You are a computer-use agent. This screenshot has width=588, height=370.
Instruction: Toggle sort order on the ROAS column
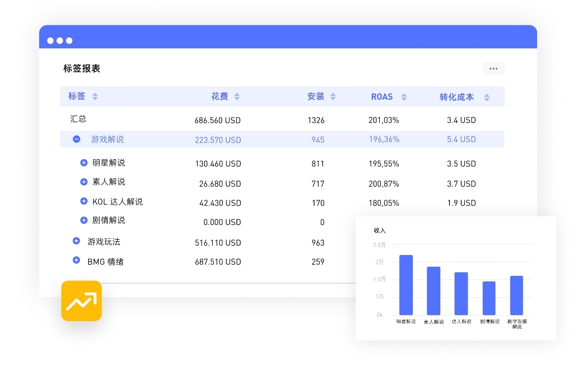(403, 96)
